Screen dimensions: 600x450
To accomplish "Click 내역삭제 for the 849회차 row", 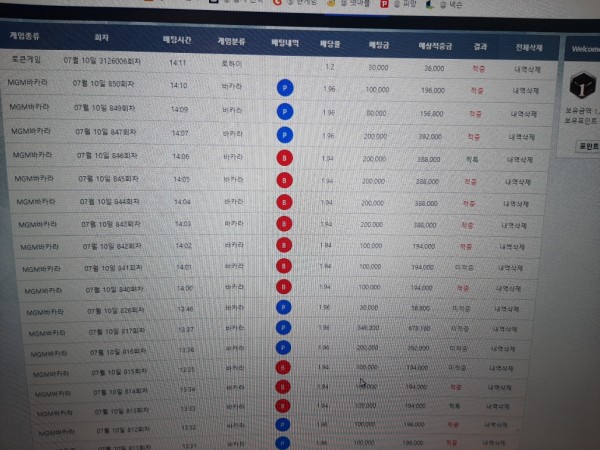I will pyautogui.click(x=524, y=114).
